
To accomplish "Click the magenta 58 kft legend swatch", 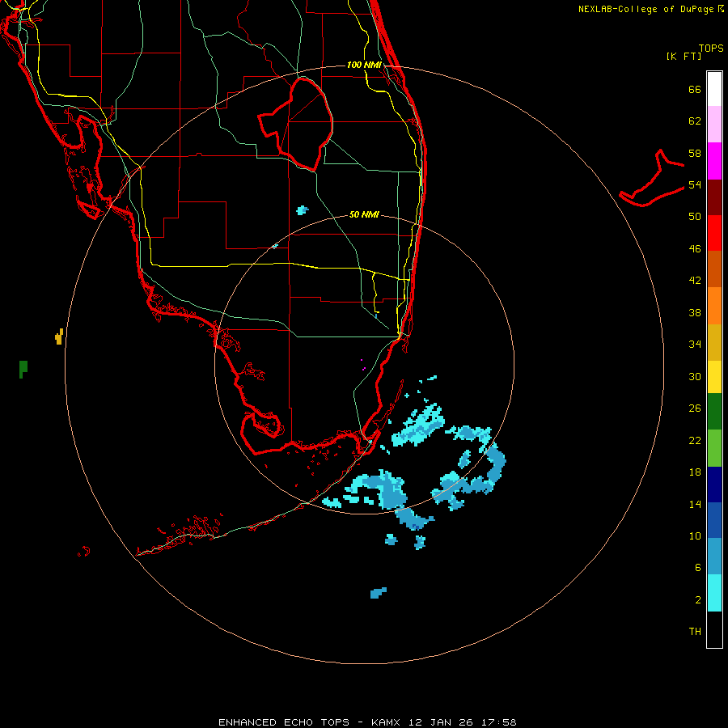I will pos(714,161).
